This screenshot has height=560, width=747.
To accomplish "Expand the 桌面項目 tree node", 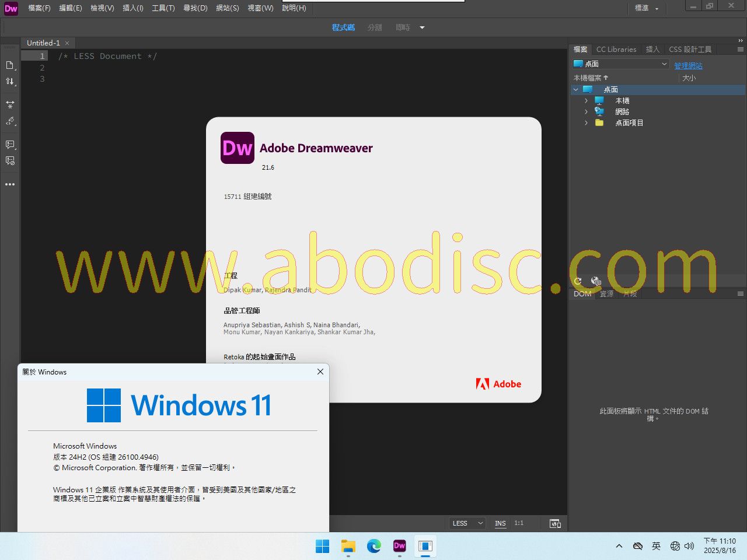I will 587,123.
